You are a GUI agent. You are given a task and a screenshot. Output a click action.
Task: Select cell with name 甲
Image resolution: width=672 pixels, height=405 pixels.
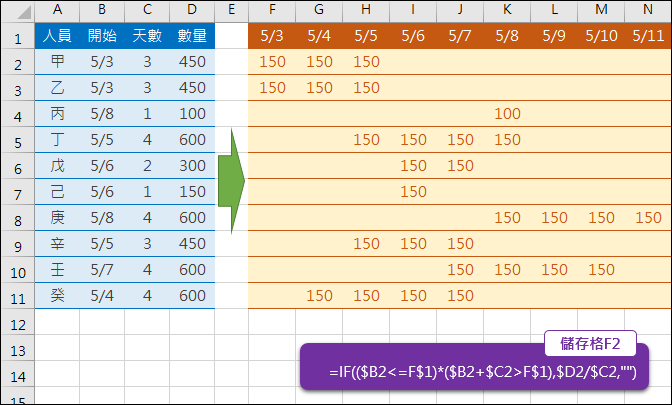(57, 62)
